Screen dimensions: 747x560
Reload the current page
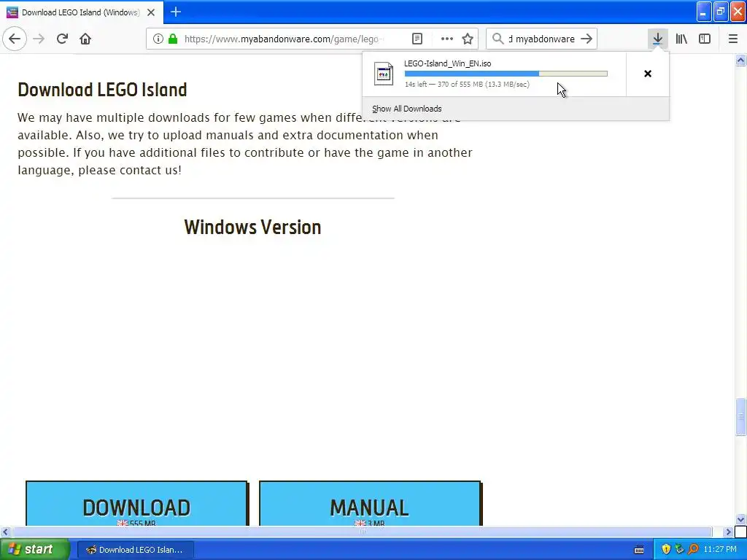click(62, 39)
